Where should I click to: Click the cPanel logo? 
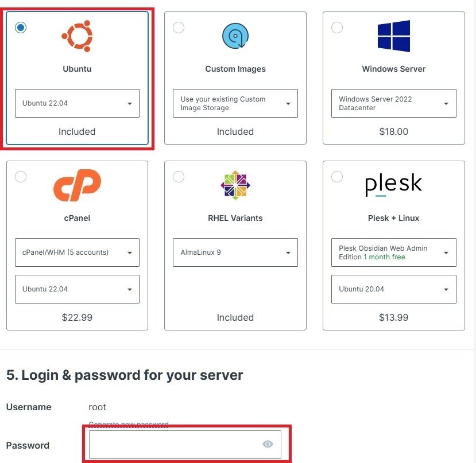[78, 185]
